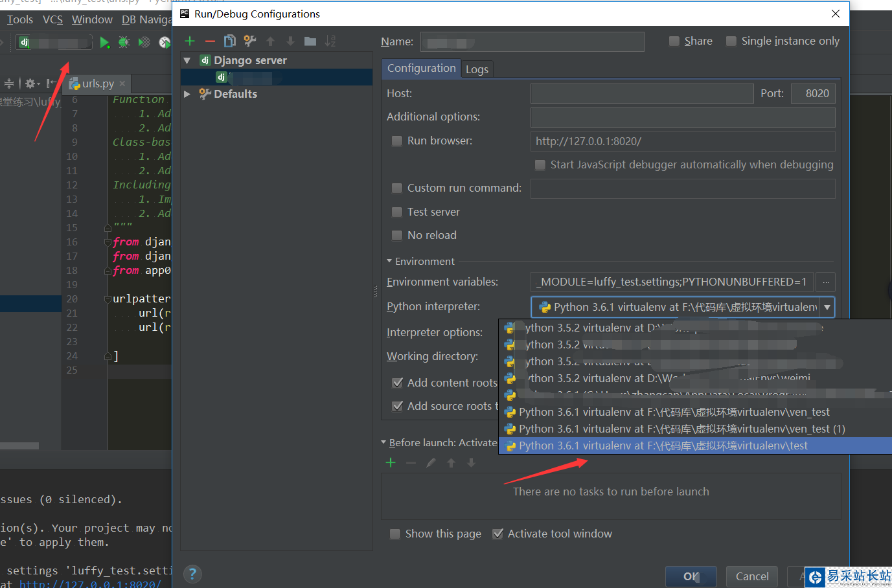Image resolution: width=892 pixels, height=588 pixels.
Task: Remove the before-launch task with the minus
Action: [411, 462]
